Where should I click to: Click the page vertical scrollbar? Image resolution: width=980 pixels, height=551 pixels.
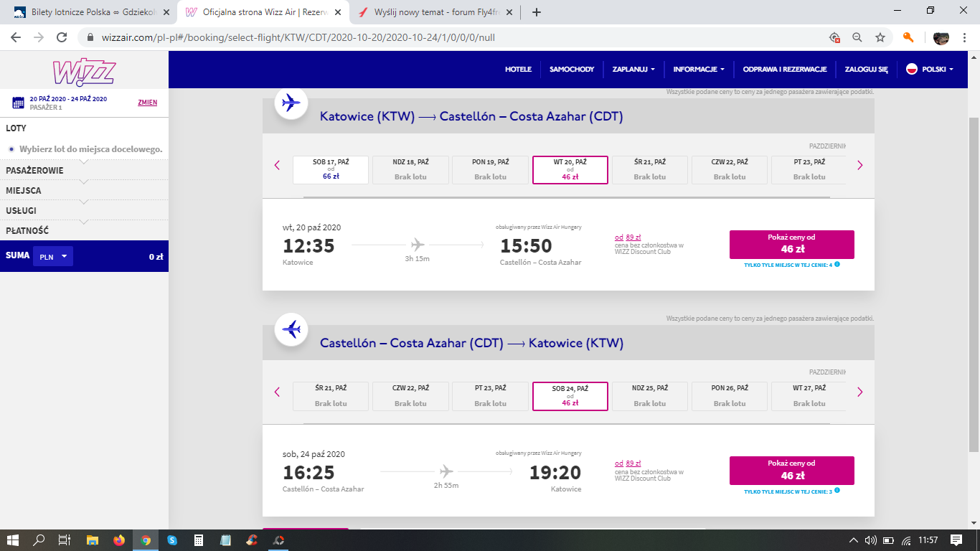(x=974, y=283)
